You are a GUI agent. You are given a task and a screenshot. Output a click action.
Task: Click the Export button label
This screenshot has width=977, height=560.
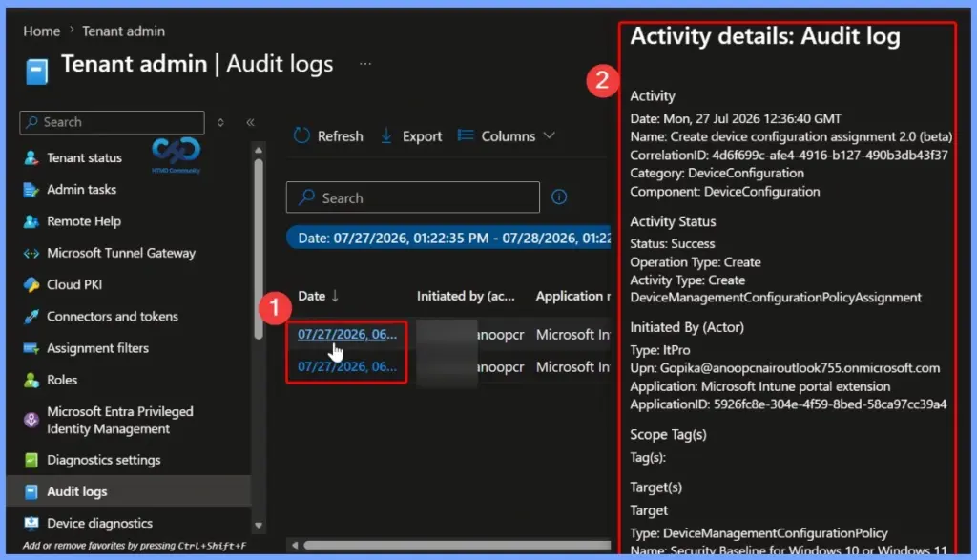(x=422, y=135)
